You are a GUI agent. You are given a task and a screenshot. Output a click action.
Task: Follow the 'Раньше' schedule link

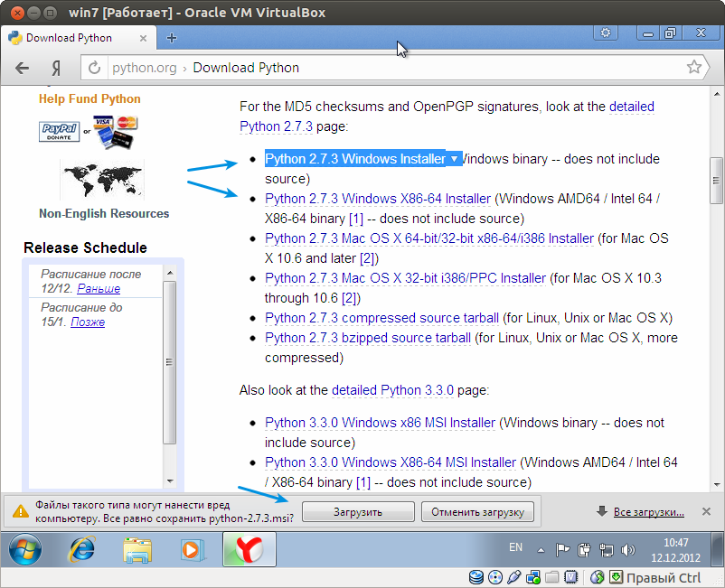[x=99, y=289]
